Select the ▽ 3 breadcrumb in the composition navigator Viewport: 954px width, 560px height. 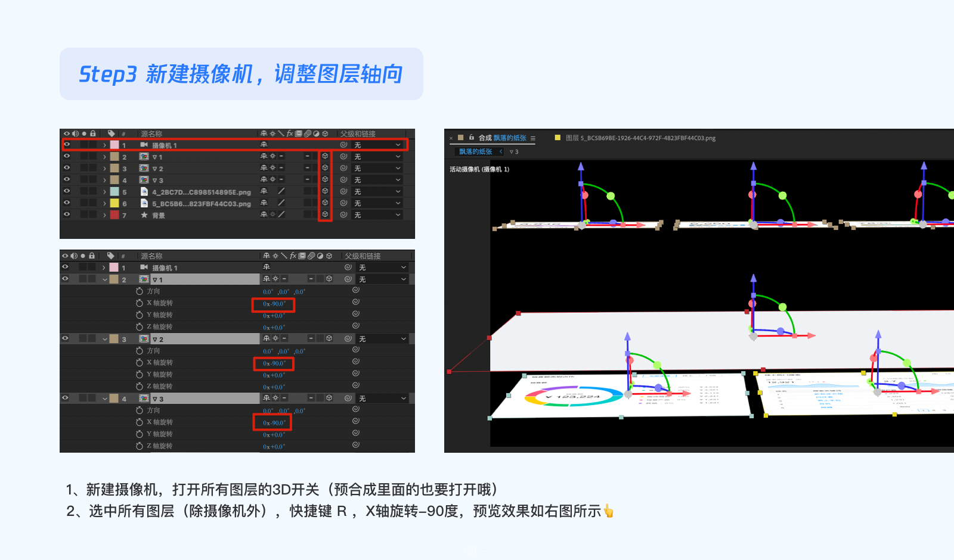(x=514, y=151)
